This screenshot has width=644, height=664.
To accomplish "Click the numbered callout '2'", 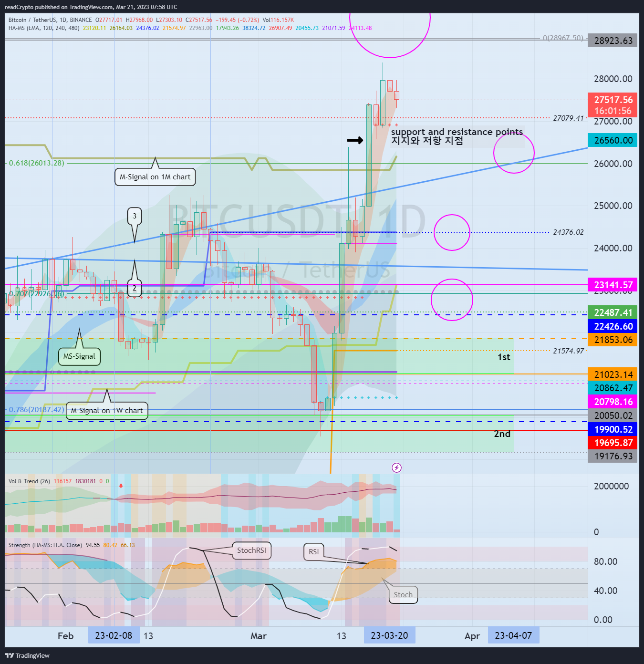I will click(135, 288).
